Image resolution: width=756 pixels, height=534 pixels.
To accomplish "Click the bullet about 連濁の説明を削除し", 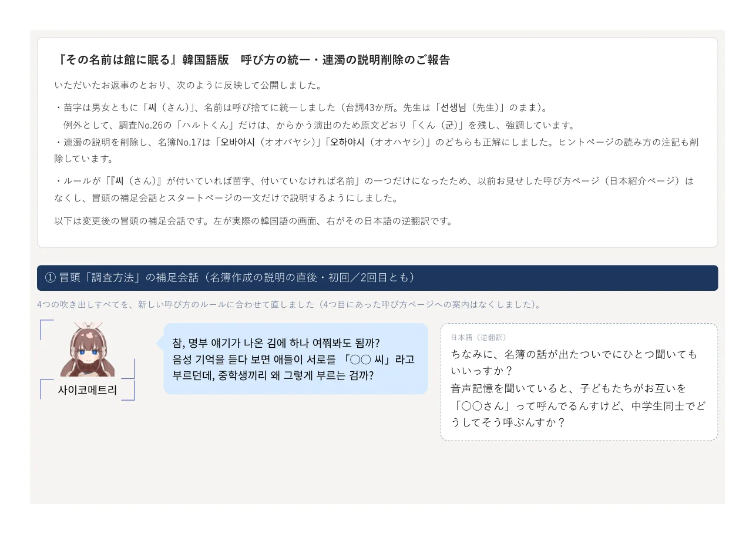I will click(376, 150).
